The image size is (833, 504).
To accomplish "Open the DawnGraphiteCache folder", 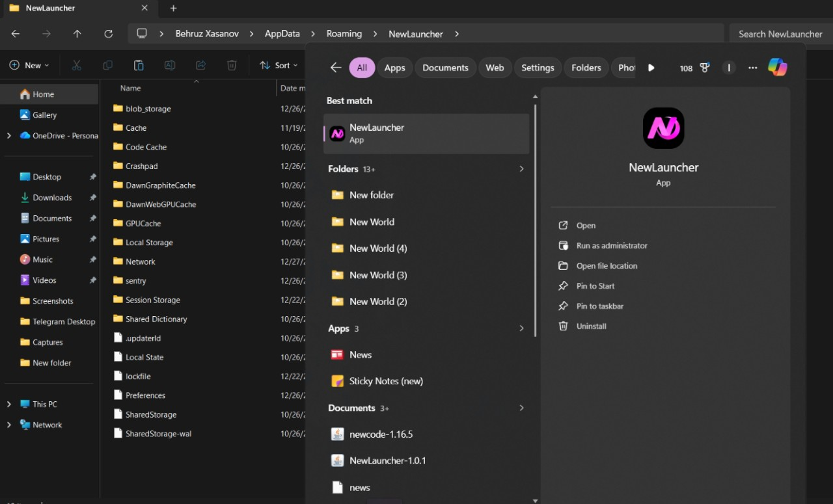I will 160,185.
